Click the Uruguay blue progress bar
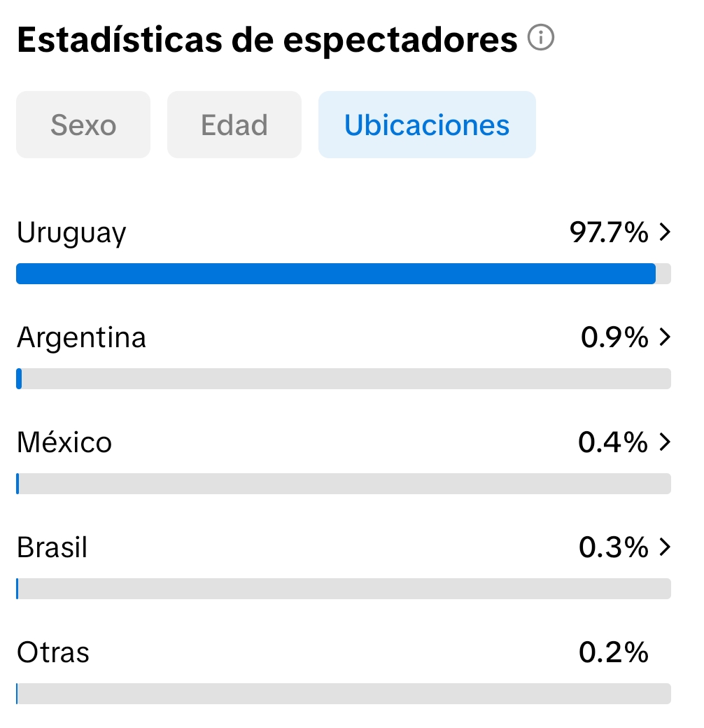This screenshot has height=728, width=704. [336, 274]
